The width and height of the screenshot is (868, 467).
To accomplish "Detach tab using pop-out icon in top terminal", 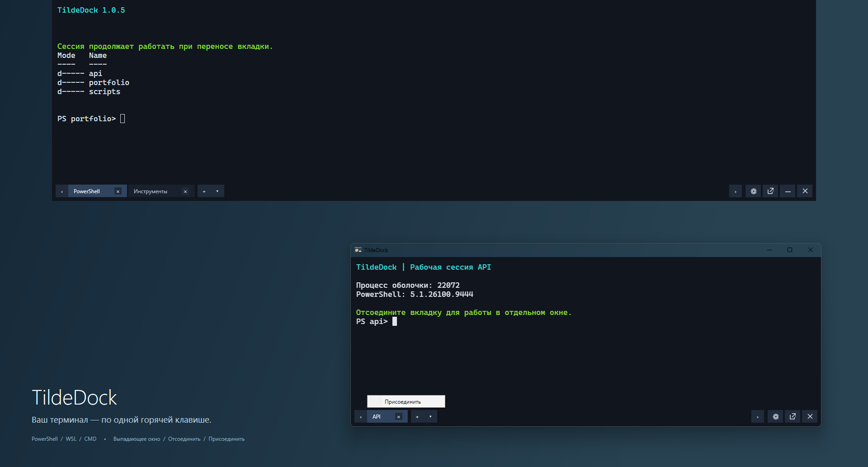I will (770, 191).
